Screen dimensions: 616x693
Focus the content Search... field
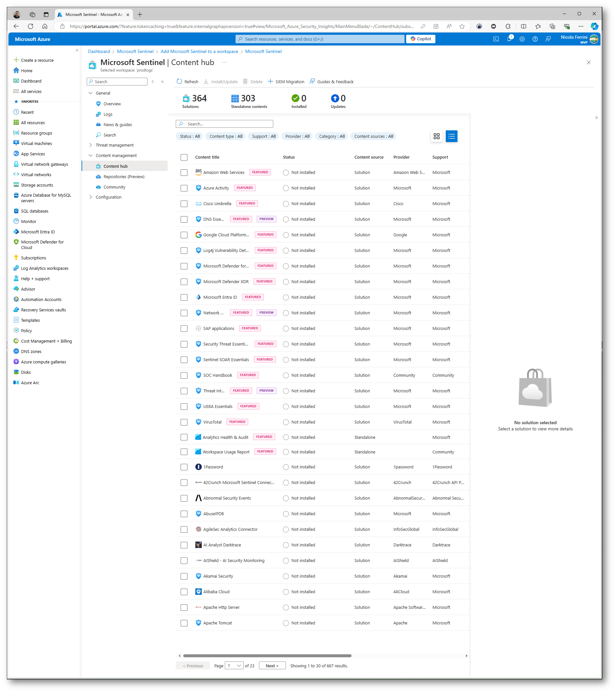pos(224,124)
